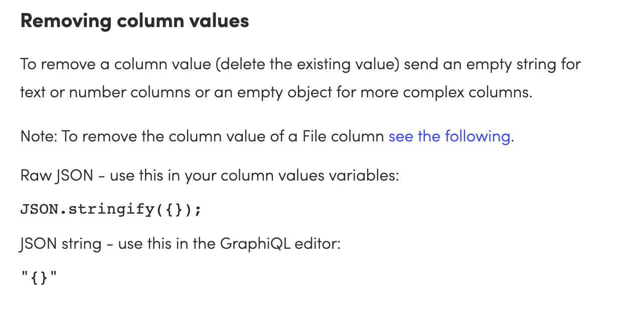Image resolution: width=644 pixels, height=327 pixels.
Task: Click the "{}" JSON string code snippet
Action: 39,277
